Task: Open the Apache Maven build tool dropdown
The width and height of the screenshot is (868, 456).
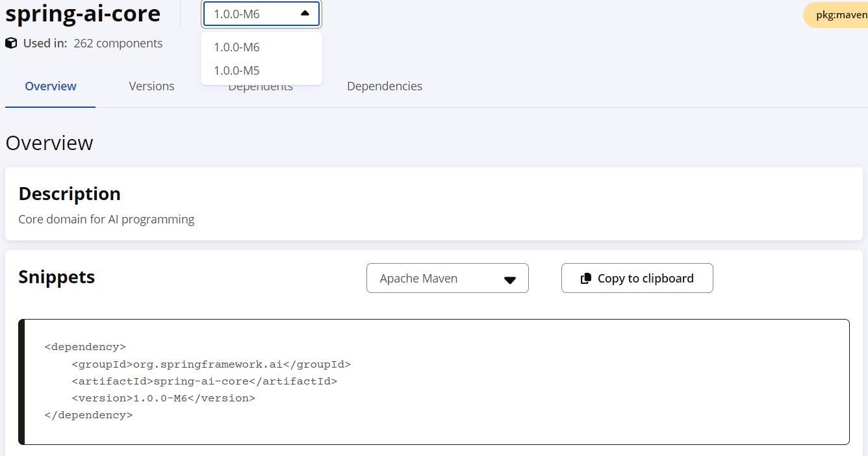Action: (x=448, y=278)
